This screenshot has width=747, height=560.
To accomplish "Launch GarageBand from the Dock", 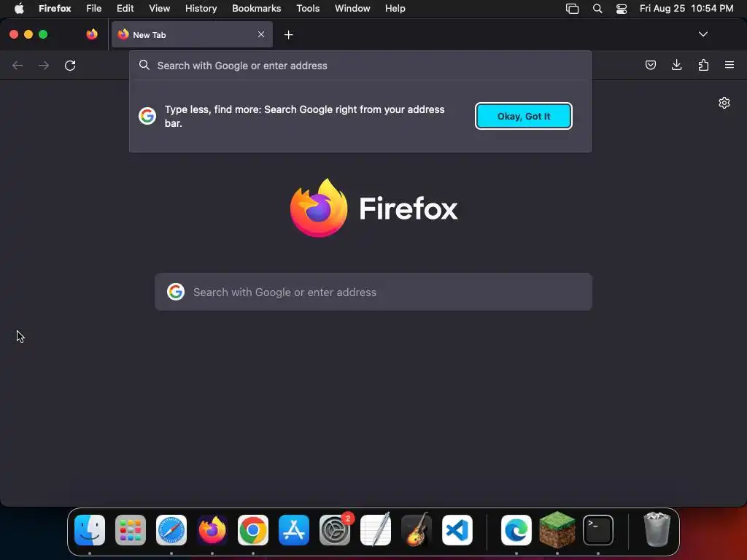I will 417,530.
